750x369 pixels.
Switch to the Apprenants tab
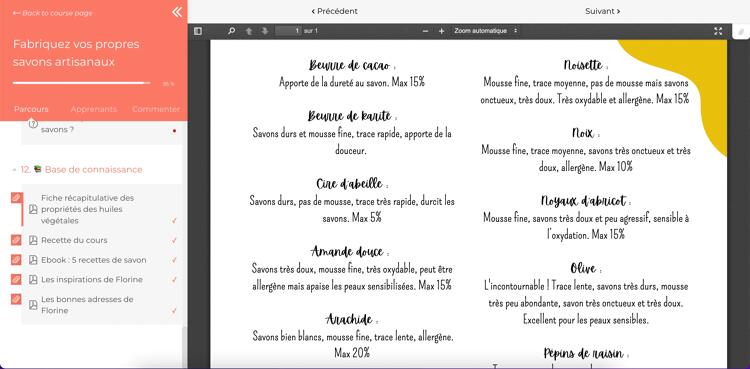click(93, 109)
